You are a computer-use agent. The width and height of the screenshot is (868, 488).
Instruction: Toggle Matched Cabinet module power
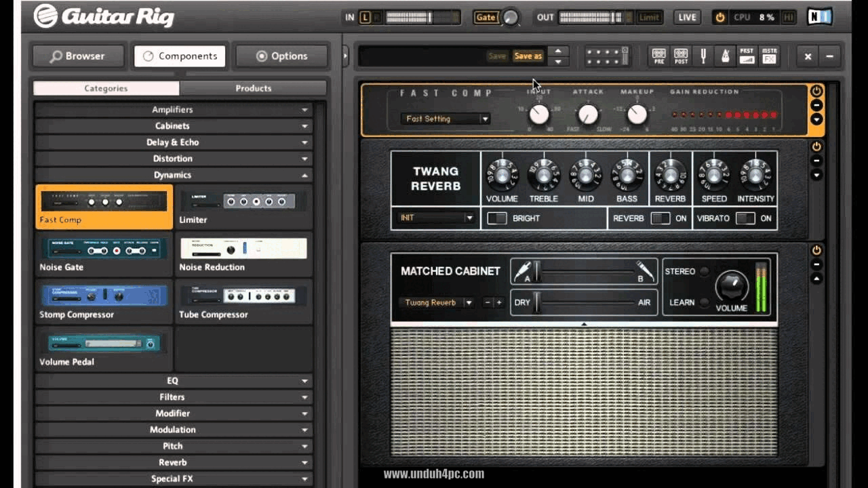click(816, 250)
